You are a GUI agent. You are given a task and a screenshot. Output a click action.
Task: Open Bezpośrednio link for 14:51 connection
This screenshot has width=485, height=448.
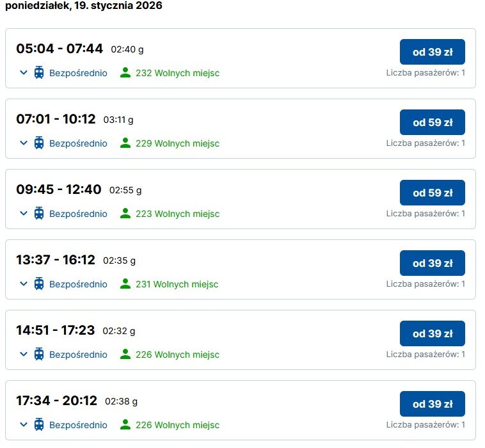click(78, 355)
